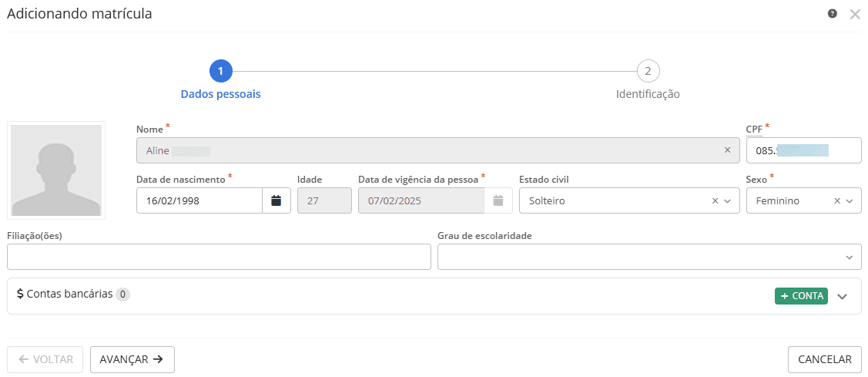Click the Contas bancárias count badge 0
This screenshot has width=868, height=377.
click(123, 295)
